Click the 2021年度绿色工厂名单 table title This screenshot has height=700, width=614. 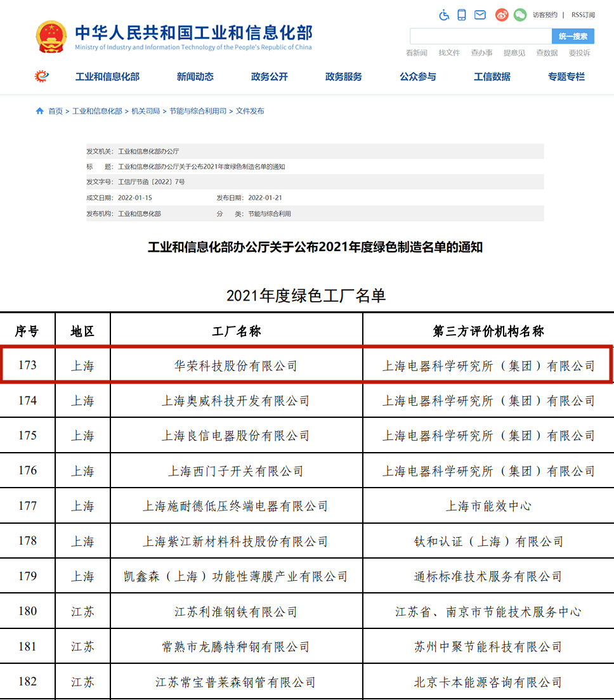(x=306, y=295)
